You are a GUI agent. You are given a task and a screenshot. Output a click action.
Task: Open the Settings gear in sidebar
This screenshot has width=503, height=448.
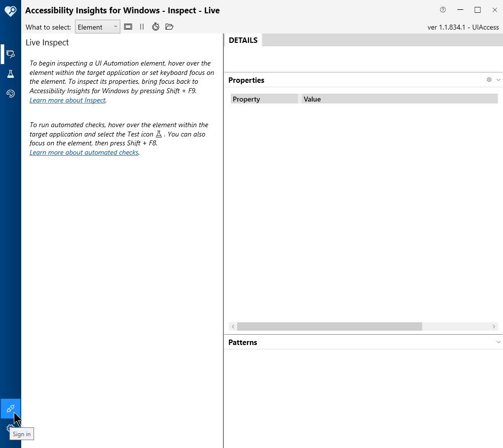pos(10,428)
